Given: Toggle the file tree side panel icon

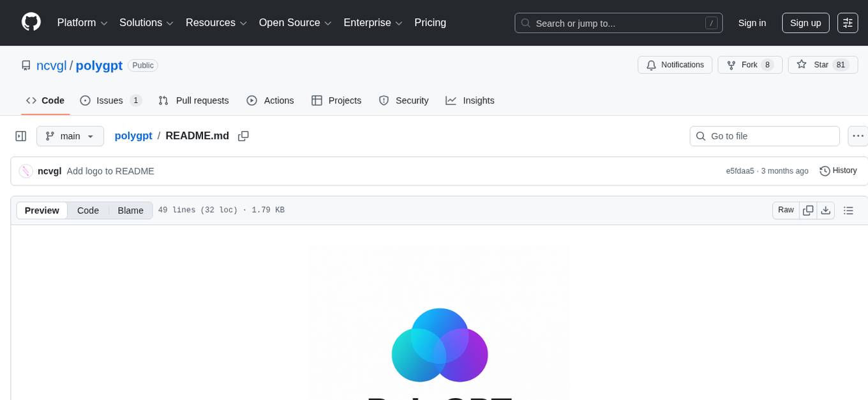Looking at the screenshot, I should [20, 135].
